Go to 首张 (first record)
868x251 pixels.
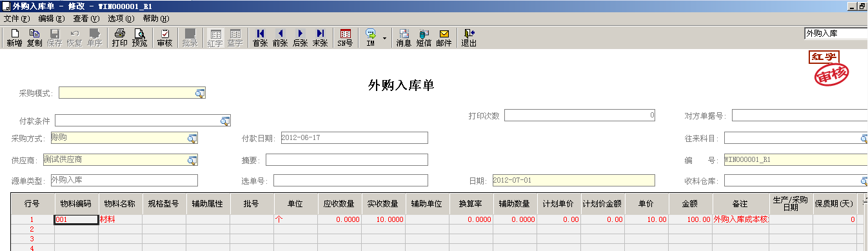[x=260, y=38]
